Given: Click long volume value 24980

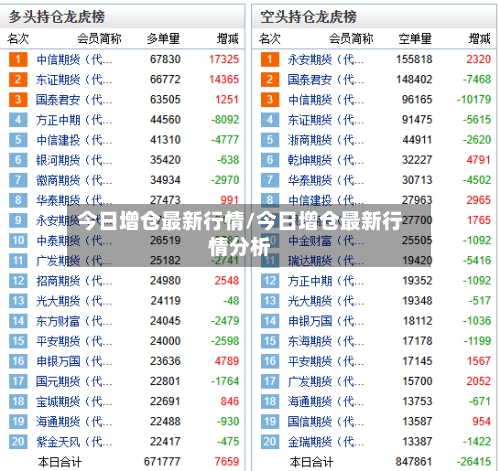Looking at the screenshot, I should coord(165,281).
